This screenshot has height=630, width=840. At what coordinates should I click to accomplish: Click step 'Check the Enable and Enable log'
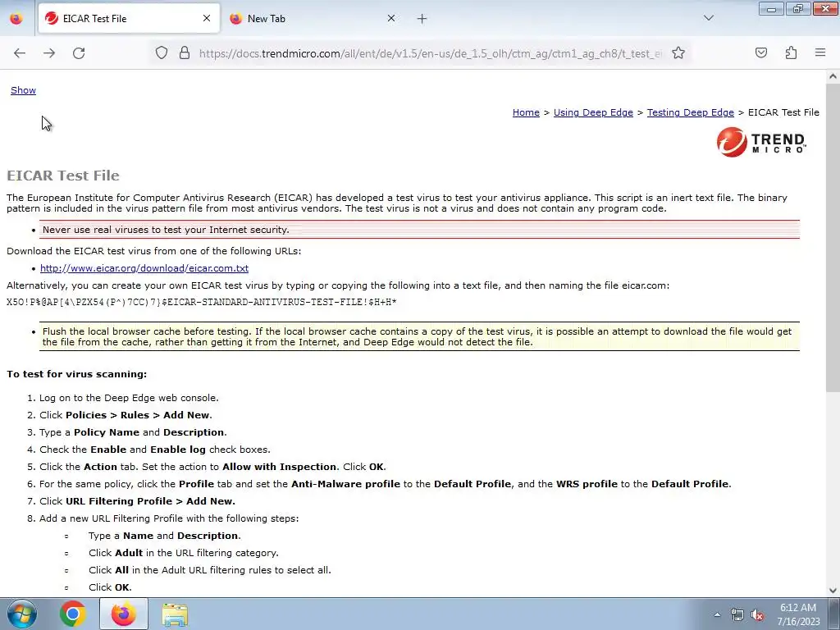tap(155, 450)
